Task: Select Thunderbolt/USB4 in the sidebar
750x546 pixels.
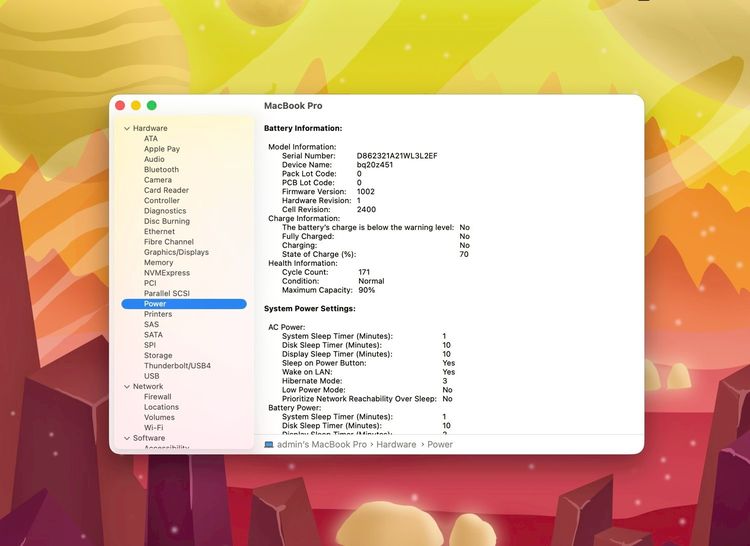Action: tap(177, 366)
